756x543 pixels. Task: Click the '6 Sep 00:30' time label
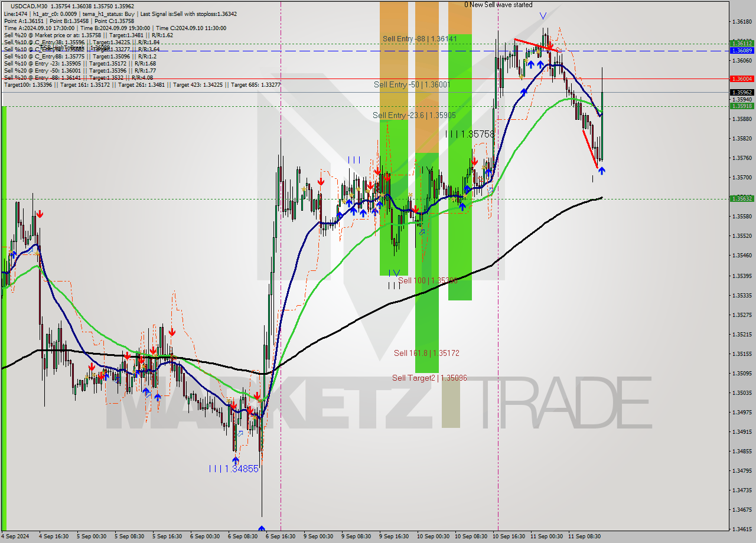point(205,537)
